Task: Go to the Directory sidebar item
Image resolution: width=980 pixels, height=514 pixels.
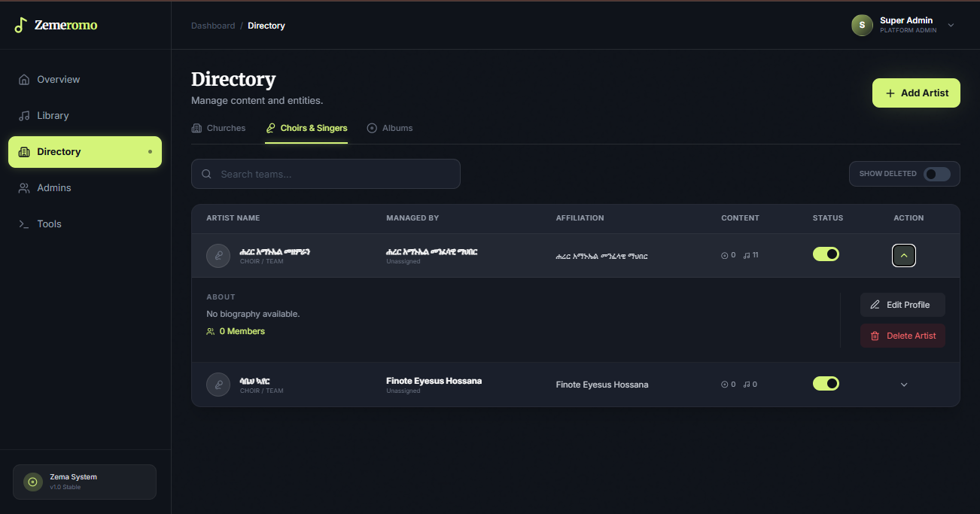Action: 85,152
